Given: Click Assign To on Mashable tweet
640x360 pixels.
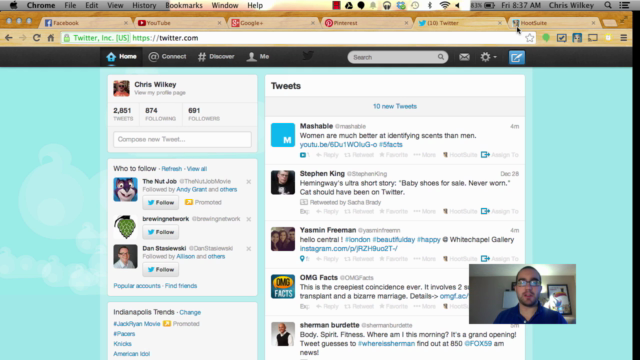Looking at the screenshot, I should 500,155.
